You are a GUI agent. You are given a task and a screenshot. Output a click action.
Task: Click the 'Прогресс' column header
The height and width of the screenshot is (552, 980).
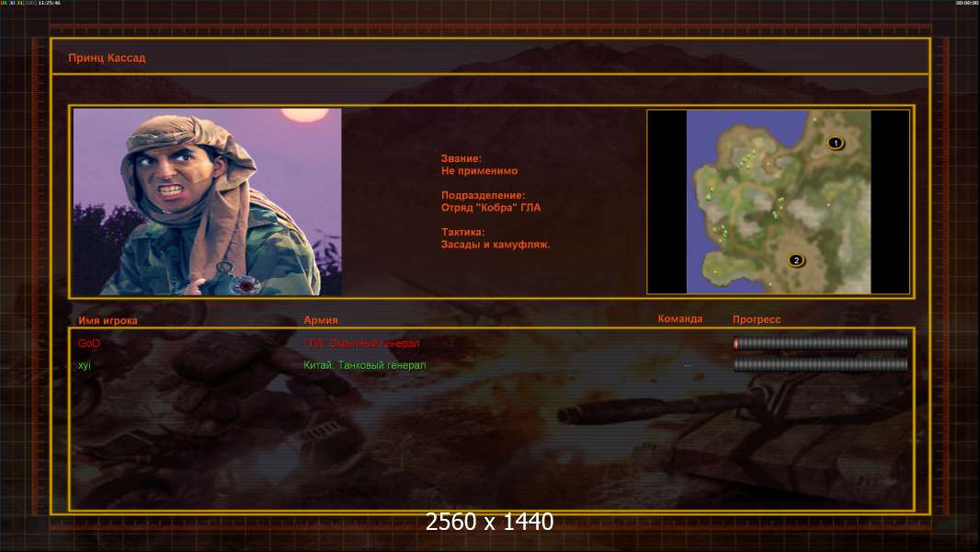pos(757,319)
